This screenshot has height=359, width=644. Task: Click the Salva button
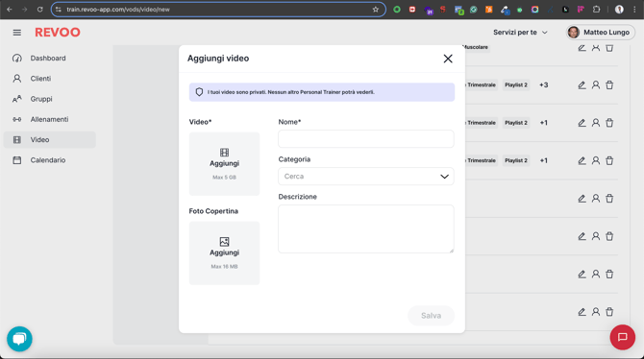431,316
